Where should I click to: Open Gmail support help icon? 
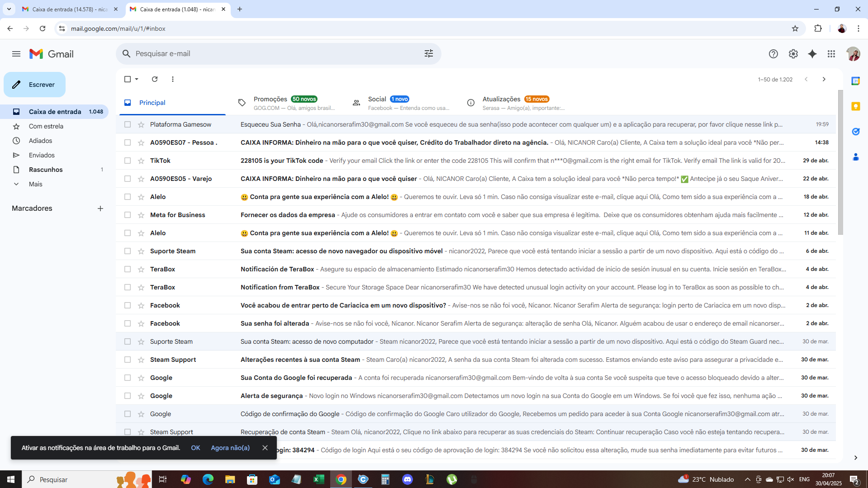point(773,54)
